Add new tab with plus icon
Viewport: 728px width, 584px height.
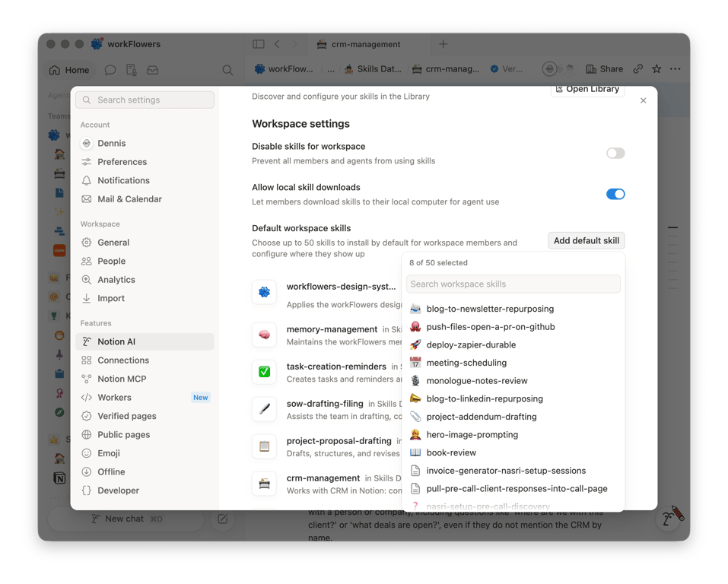point(443,44)
